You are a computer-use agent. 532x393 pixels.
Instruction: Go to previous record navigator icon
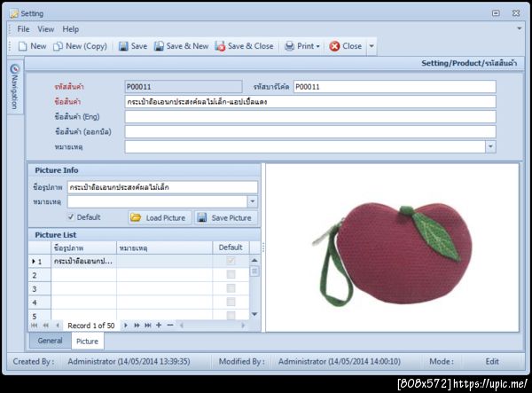coord(58,326)
